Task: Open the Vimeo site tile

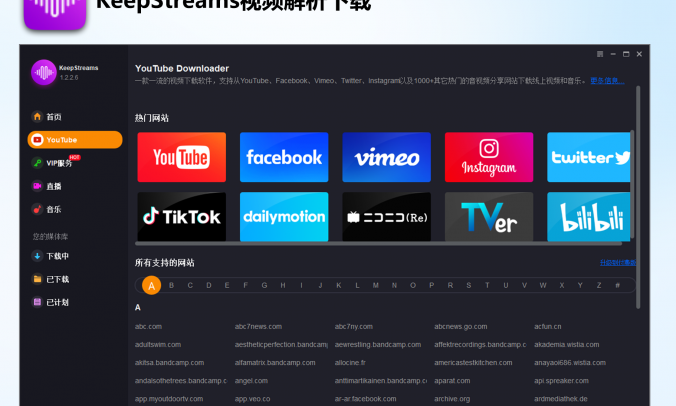Action: point(387,157)
